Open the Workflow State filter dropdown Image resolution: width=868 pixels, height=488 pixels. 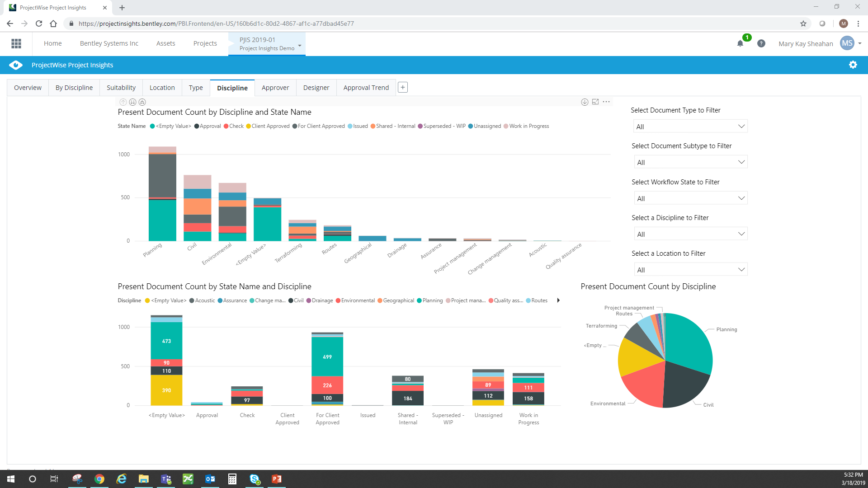point(690,198)
